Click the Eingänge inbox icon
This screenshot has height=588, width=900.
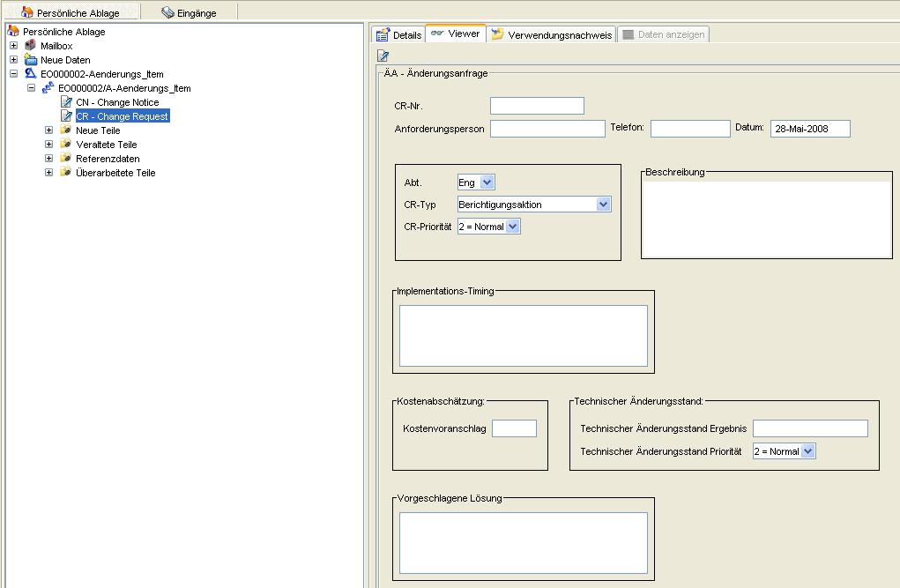coord(167,12)
